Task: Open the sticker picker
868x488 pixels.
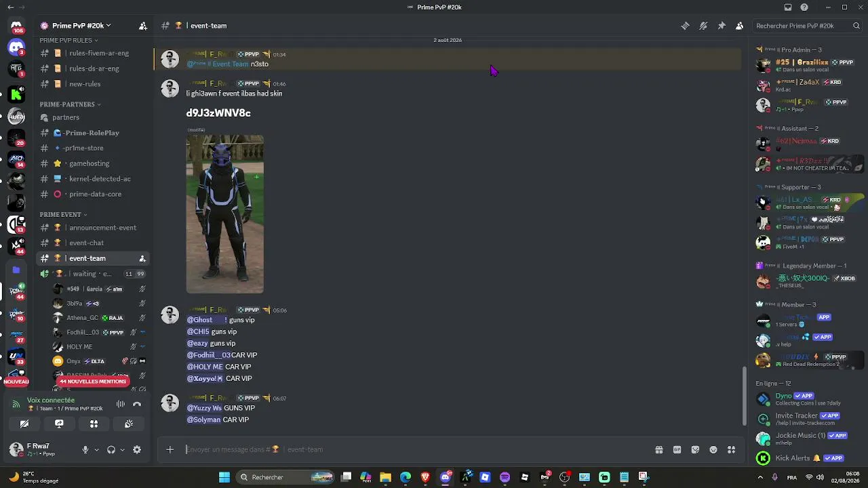Action: (x=695, y=449)
